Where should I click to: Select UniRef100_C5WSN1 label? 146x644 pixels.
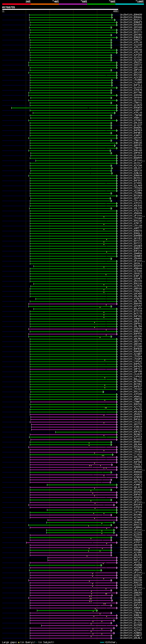pos(131,613)
